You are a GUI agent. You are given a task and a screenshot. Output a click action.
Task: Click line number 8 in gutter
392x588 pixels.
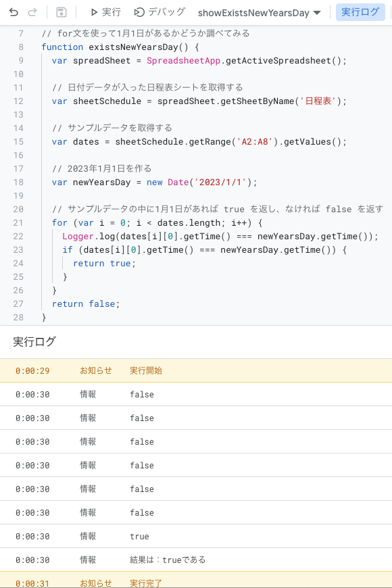(x=21, y=47)
